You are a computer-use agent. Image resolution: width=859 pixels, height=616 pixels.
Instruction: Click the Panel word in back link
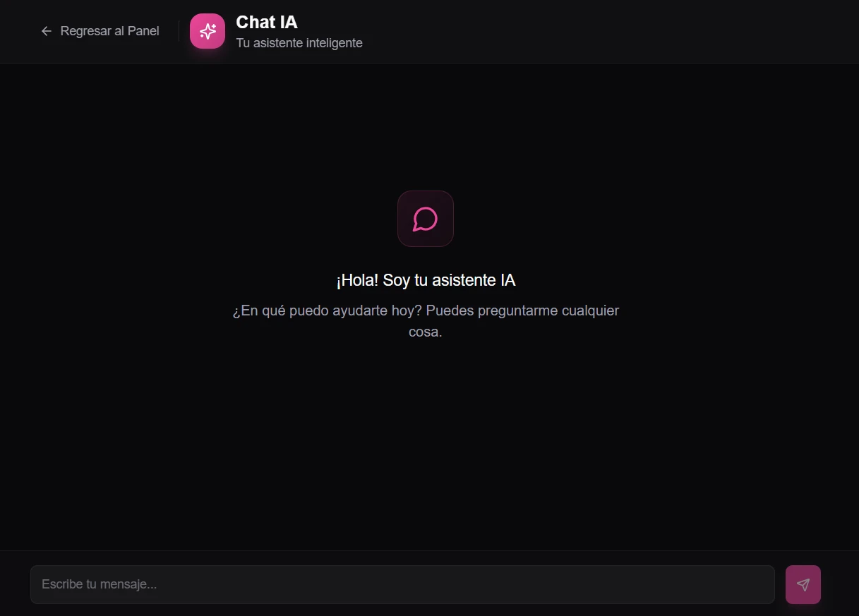(143, 31)
